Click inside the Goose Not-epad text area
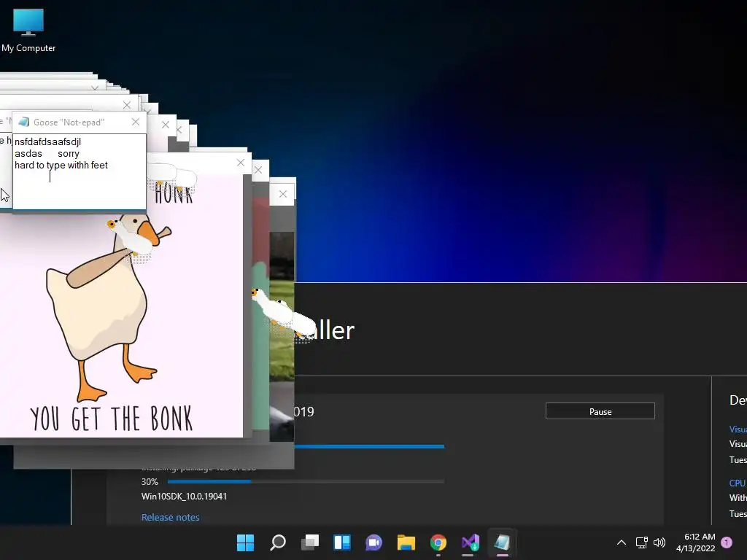The height and width of the screenshot is (560, 747). (x=79, y=171)
